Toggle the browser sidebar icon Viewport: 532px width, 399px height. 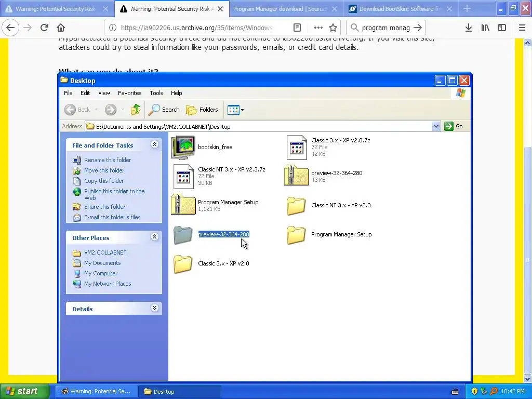click(x=502, y=28)
